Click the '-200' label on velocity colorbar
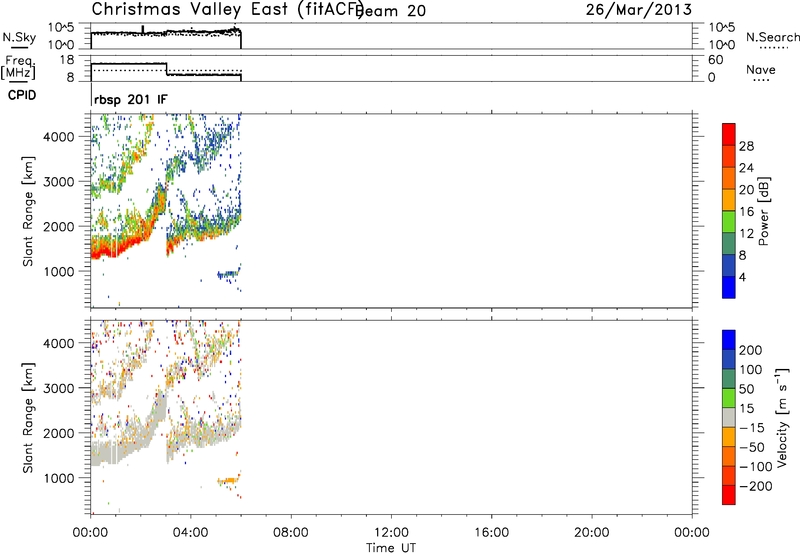Image resolution: width=800 pixels, height=554 pixels. (x=756, y=486)
